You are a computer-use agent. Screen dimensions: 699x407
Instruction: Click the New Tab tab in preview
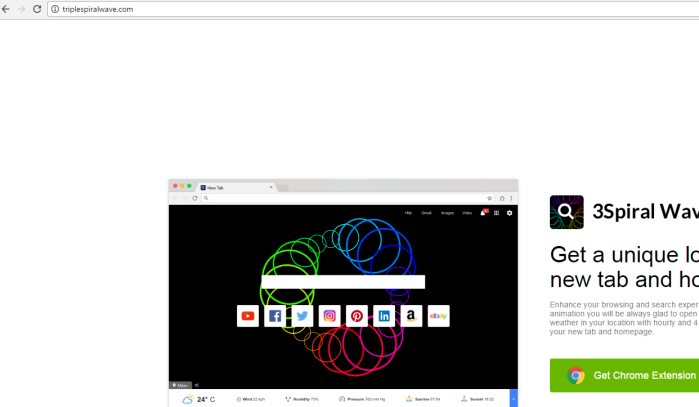236,187
